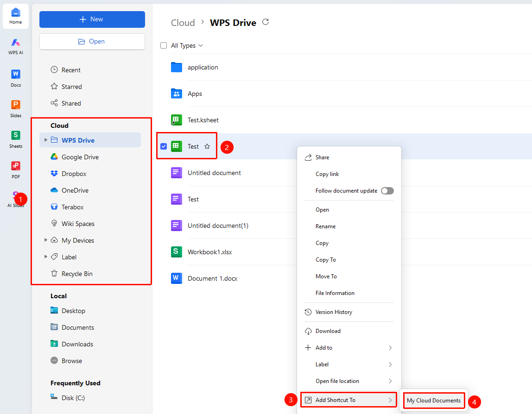Tick the select-all checkbox beside All Types
The width and height of the screenshot is (532, 414).
tap(164, 45)
